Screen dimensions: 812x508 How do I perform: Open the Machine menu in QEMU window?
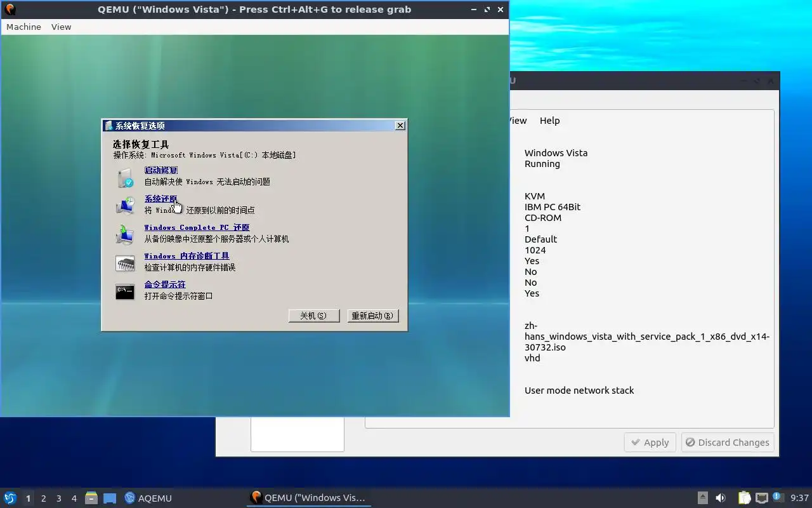coord(23,27)
